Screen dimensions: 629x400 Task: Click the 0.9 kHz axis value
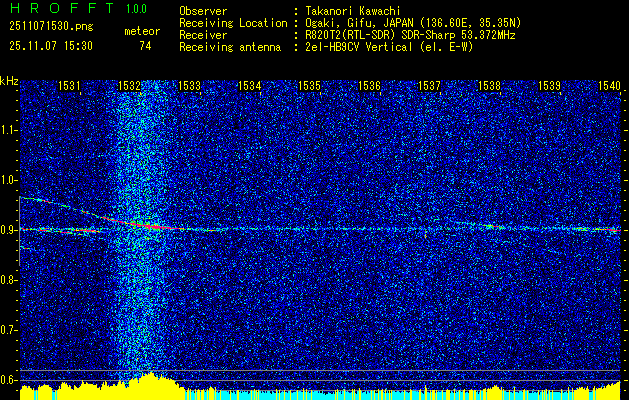9,230
